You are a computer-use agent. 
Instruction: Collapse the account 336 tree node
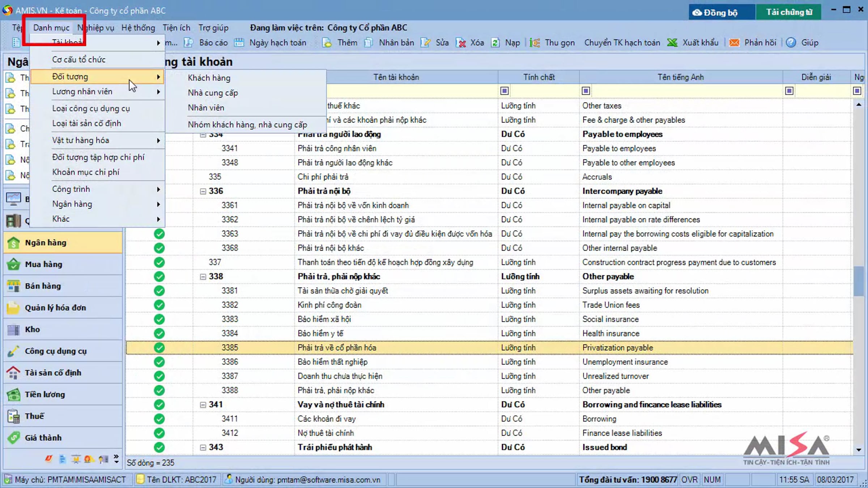pyautogui.click(x=203, y=191)
